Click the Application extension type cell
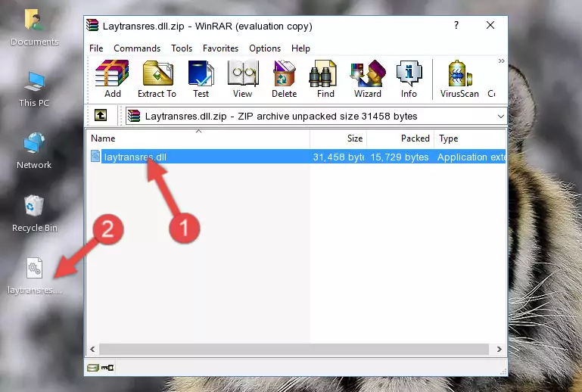Screen dimensions: 582x392 (x=471, y=157)
